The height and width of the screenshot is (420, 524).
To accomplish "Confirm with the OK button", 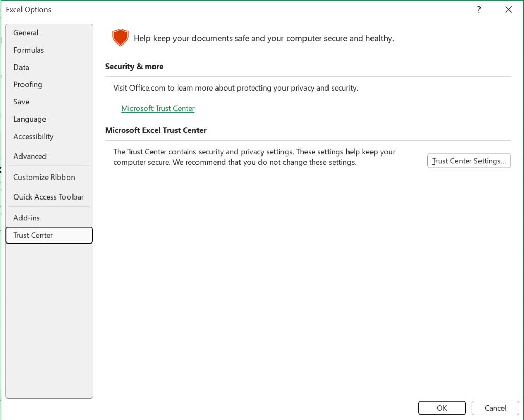I will [x=442, y=408].
